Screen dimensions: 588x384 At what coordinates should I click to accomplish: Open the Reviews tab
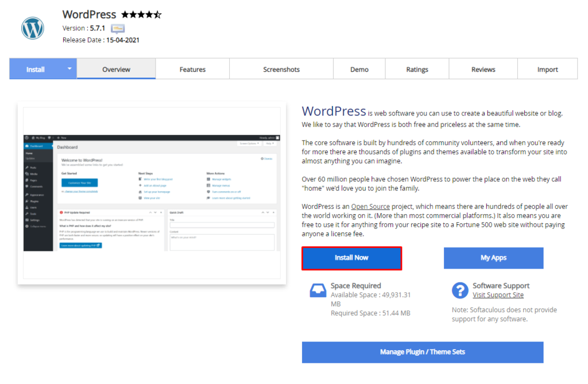coord(482,68)
